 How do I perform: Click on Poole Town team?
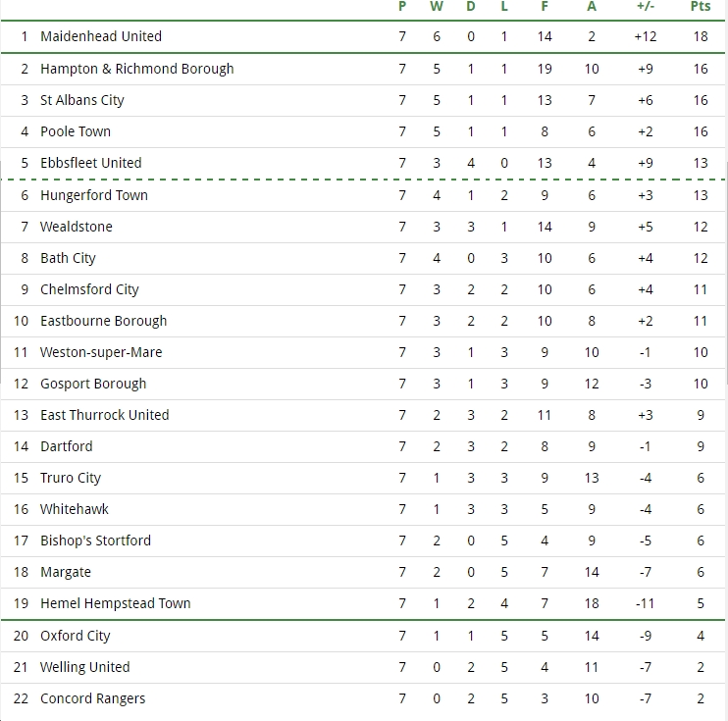click(x=76, y=131)
